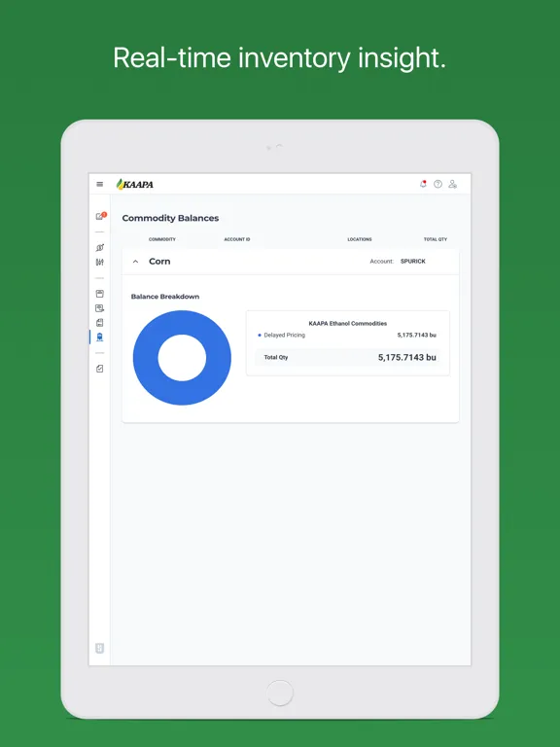Open the user account icon
This screenshot has height=747, width=560.
point(453,184)
